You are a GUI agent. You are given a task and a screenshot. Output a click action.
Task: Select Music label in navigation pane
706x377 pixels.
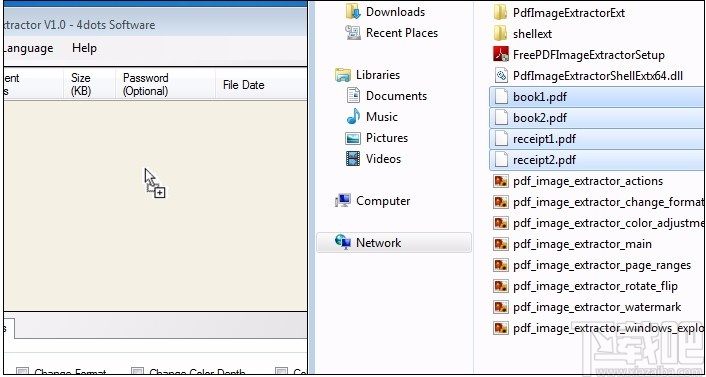(382, 117)
